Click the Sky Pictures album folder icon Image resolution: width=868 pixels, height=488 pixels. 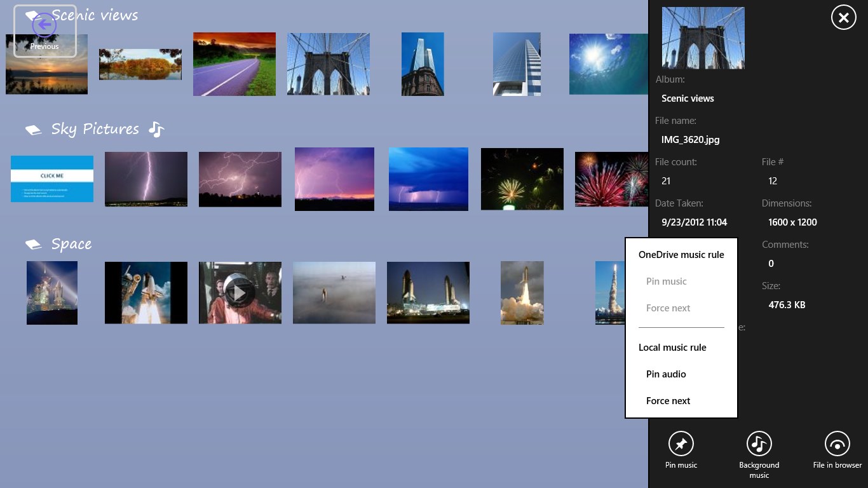33,130
